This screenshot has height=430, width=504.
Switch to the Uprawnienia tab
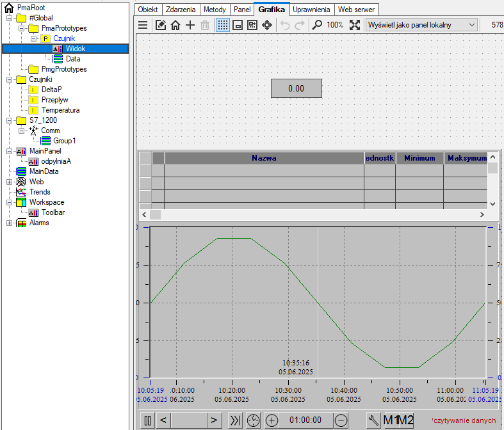point(311,10)
